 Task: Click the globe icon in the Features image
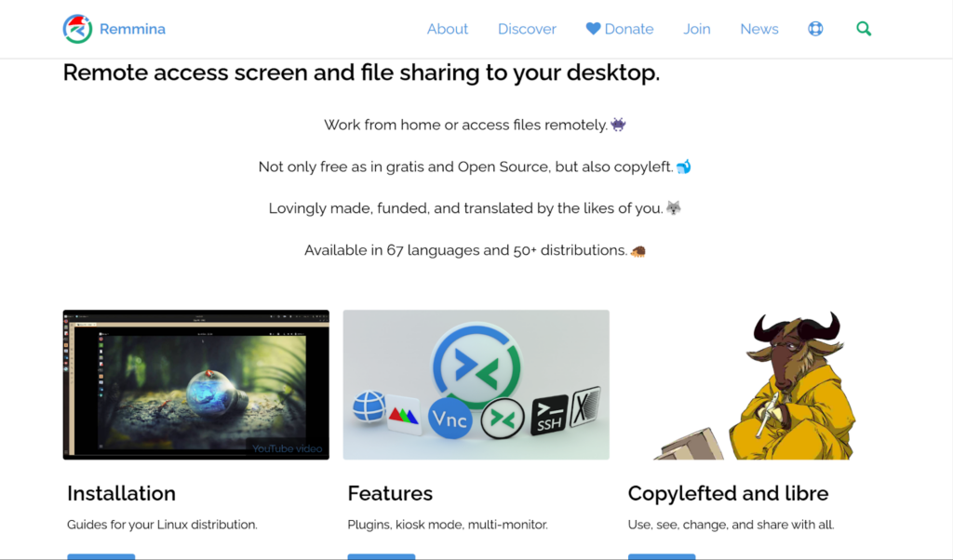point(369,407)
